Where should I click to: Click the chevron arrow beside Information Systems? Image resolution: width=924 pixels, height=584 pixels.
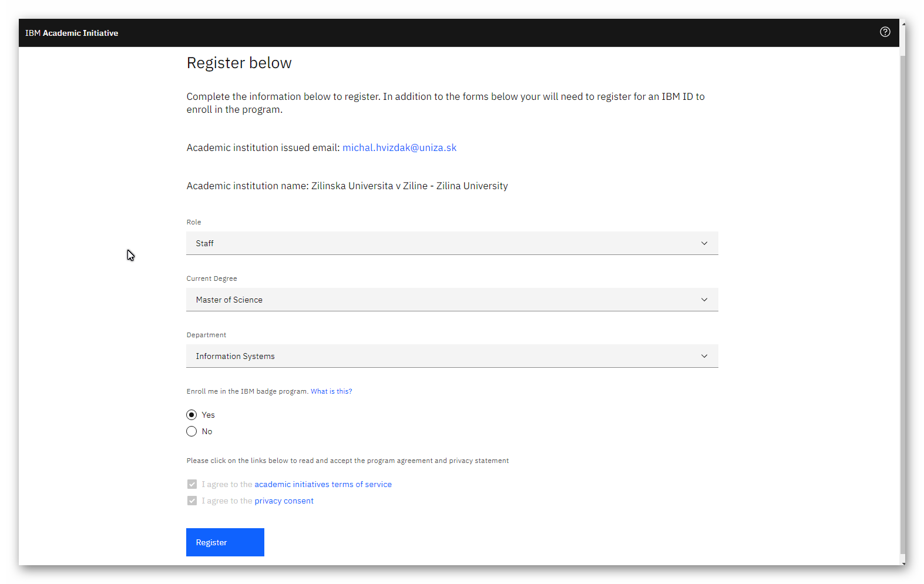click(704, 356)
